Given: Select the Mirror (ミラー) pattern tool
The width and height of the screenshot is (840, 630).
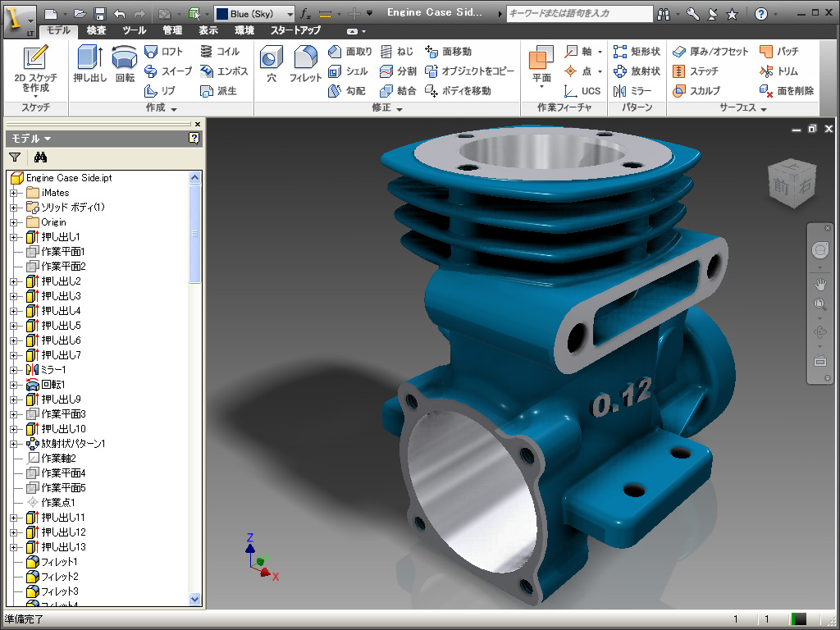Looking at the screenshot, I should pyautogui.click(x=633, y=91).
